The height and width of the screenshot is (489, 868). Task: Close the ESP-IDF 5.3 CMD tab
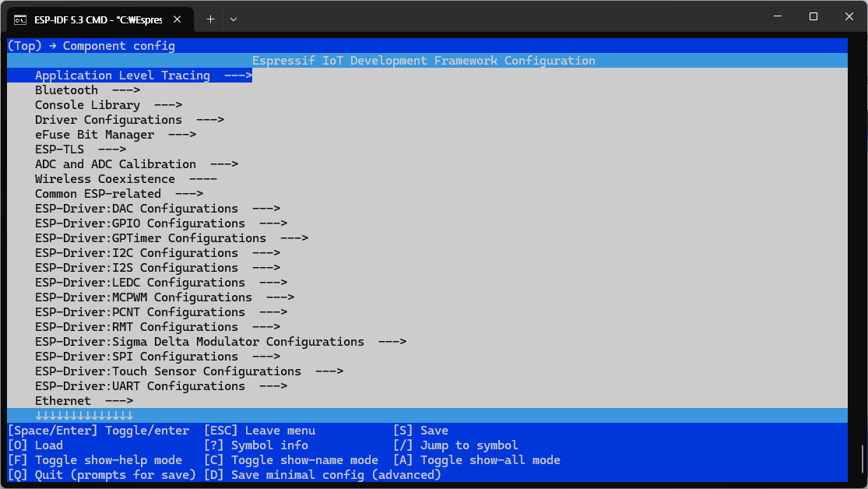177,19
